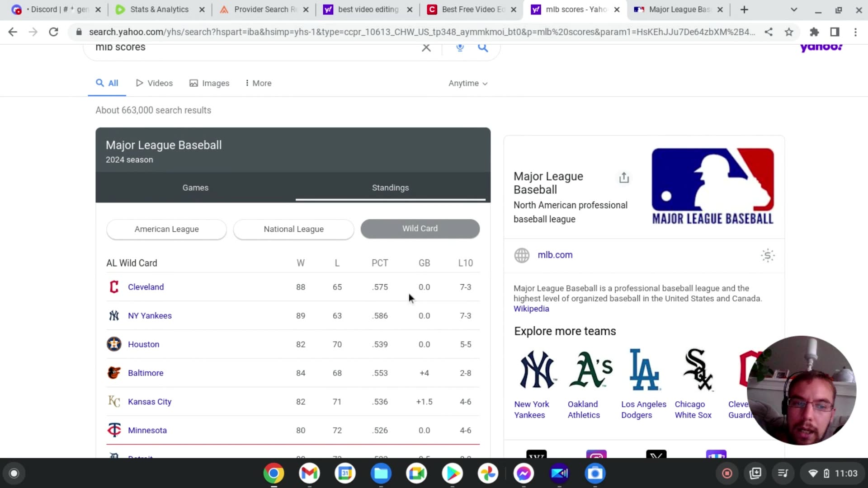Click the Houston Astros logo in standings
The width and height of the screenshot is (868, 488).
[x=114, y=344]
